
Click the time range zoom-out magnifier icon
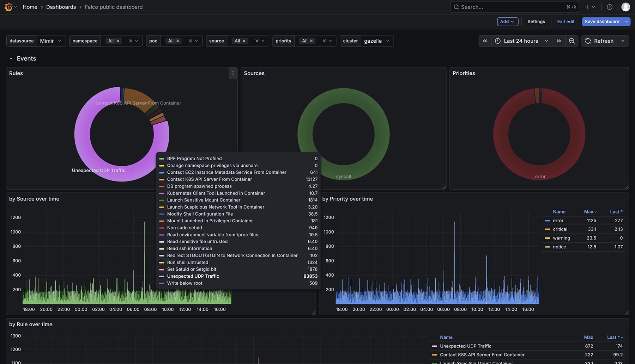[x=571, y=41]
